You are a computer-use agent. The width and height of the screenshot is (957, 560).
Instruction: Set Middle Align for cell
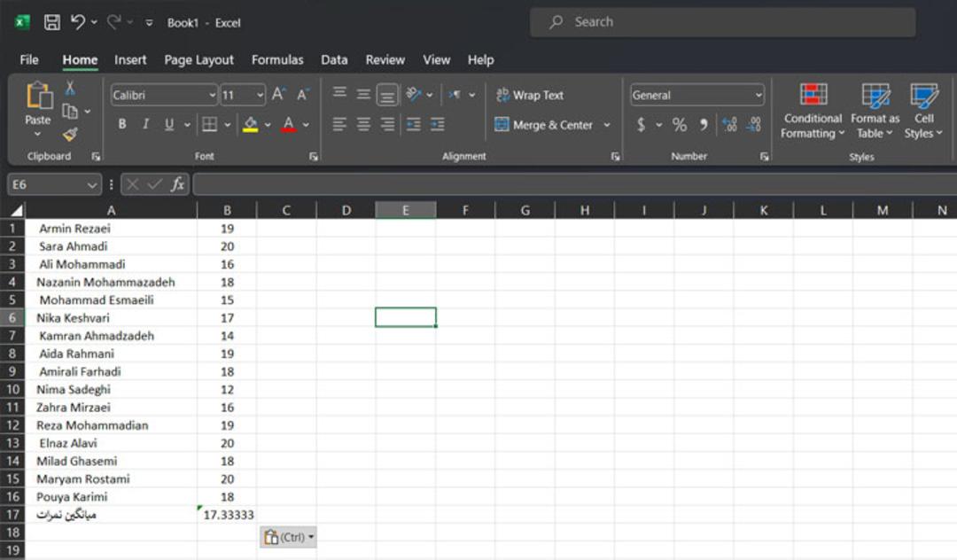[x=363, y=94]
